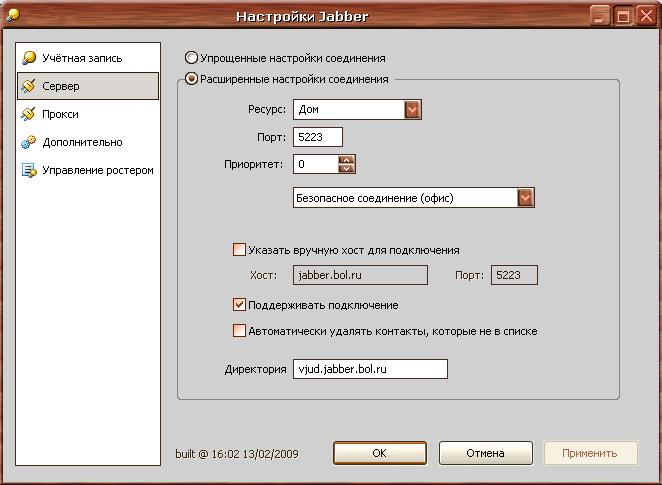This screenshot has height=485, width=662.
Task: Open the Учётная запись section
Action: tap(88, 58)
